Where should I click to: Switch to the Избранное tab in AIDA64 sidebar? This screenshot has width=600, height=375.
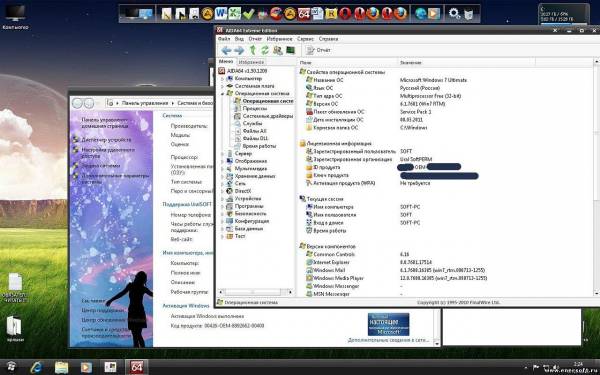point(251,62)
